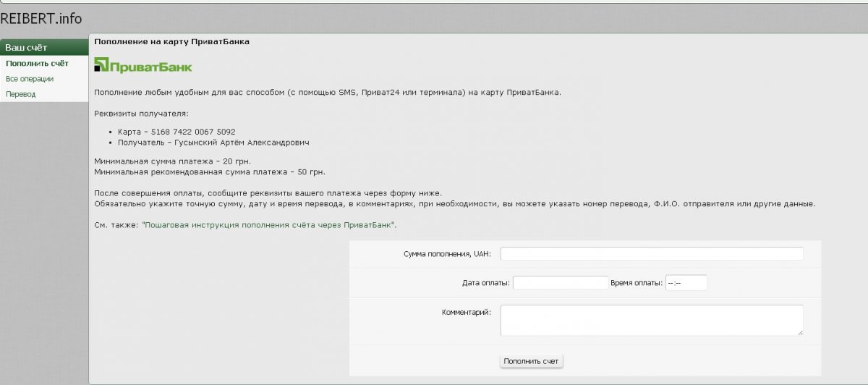Click the ПриватБанк logo
The height and width of the screenshot is (385, 868).
pos(143,66)
